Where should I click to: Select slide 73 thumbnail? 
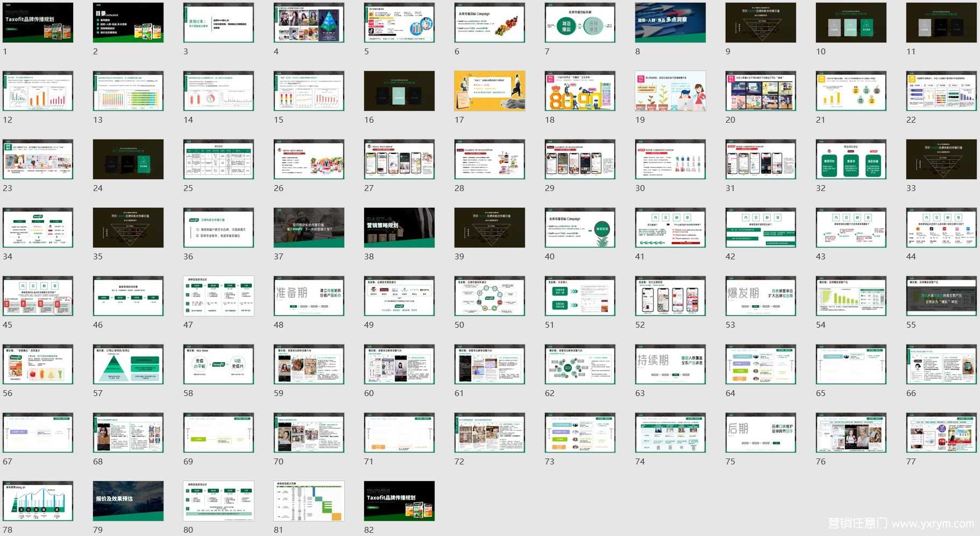click(x=580, y=433)
